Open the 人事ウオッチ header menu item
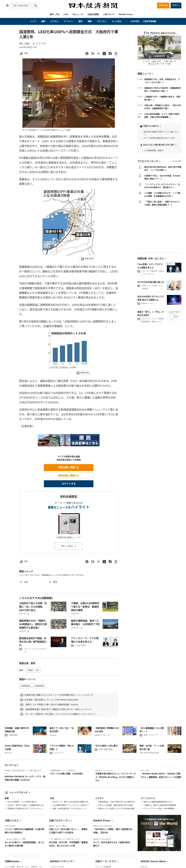 tap(109, 14)
